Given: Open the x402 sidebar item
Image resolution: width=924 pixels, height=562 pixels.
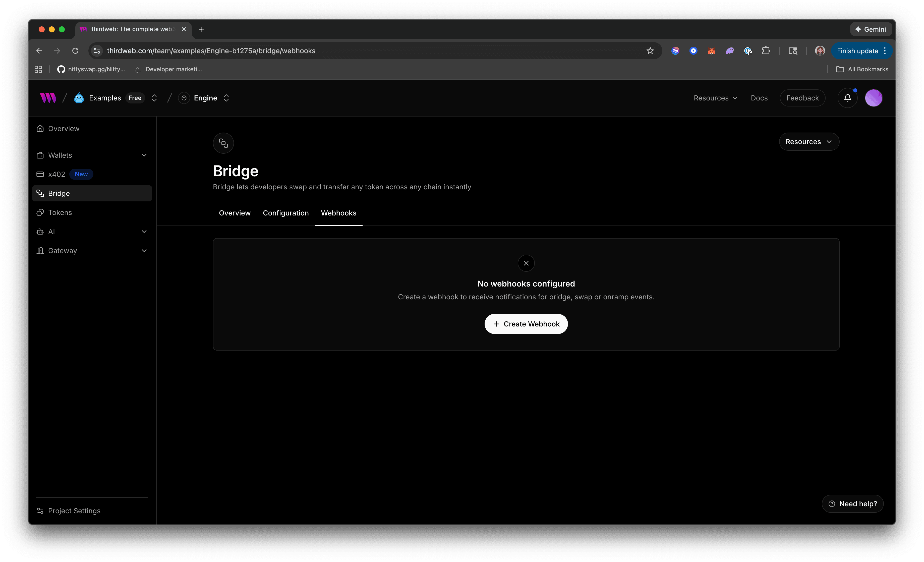Looking at the screenshot, I should click(57, 174).
